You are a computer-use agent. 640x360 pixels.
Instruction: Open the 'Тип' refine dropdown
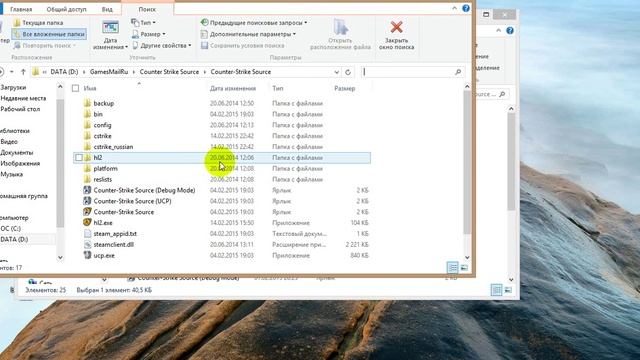click(x=143, y=23)
